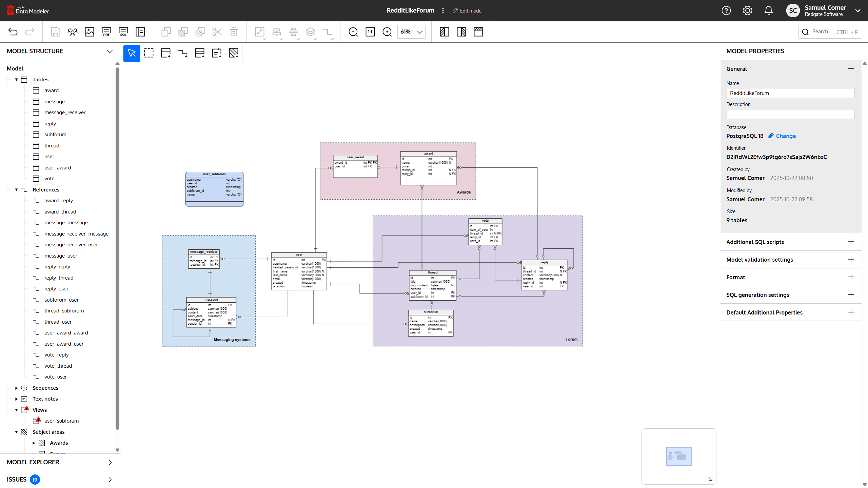Click the zoom out magnifier icon
The height and width of the screenshot is (488, 868).
(x=353, y=32)
